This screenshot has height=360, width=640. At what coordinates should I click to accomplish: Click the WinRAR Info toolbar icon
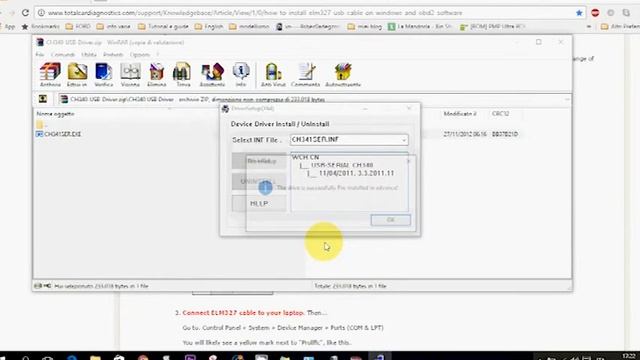tap(241, 74)
